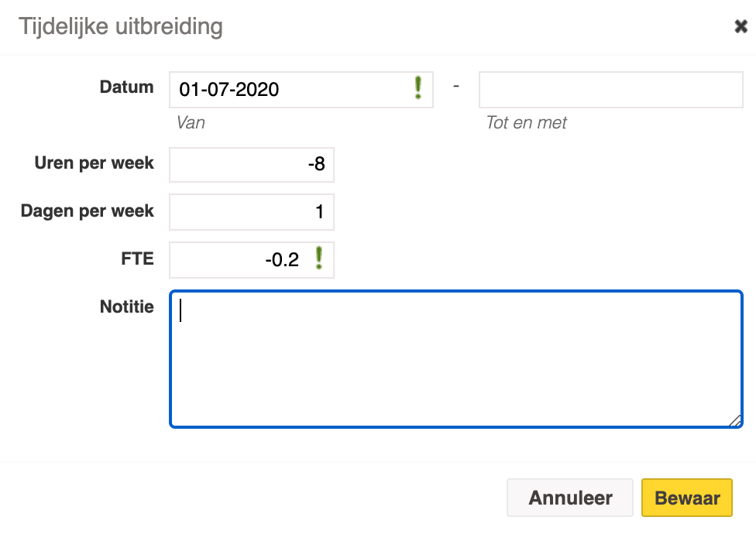Focus the Van date field showing 01-07-2020
This screenshot has width=756, height=534.
(x=301, y=90)
